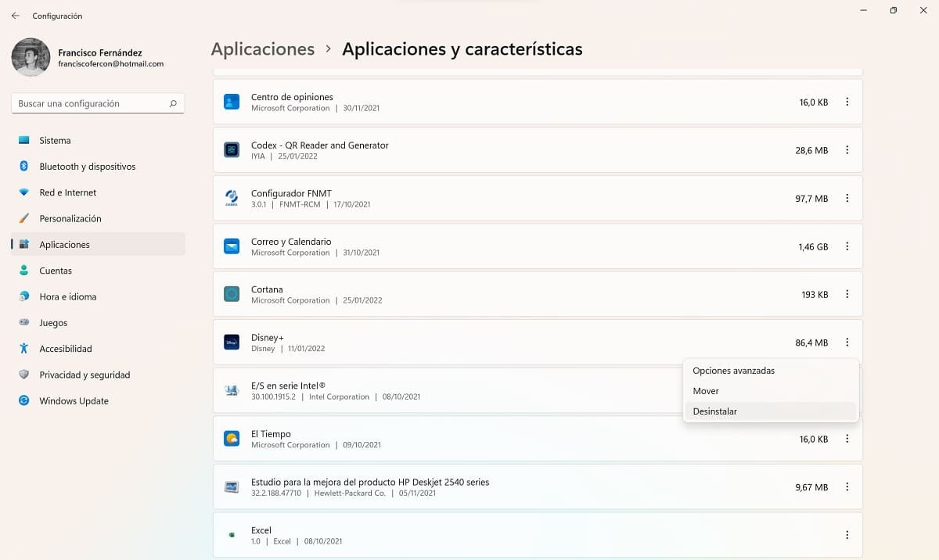Screen dimensions: 939x560
Task: Click the El Tiempo weather icon
Action: pos(232,439)
